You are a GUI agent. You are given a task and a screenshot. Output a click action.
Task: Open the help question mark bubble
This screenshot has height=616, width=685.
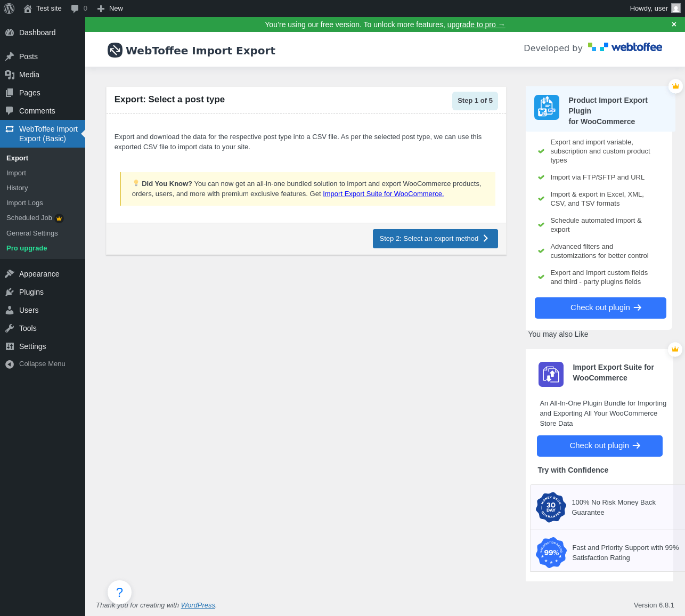[119, 592]
